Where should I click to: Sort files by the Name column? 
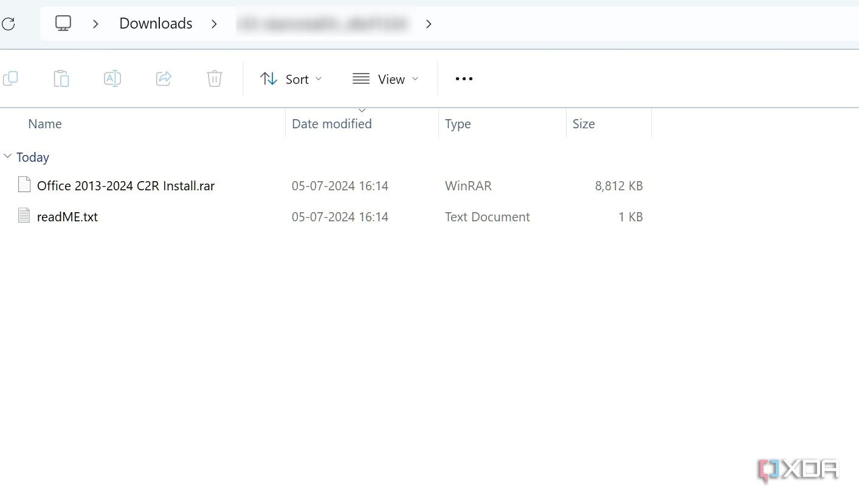tap(45, 123)
